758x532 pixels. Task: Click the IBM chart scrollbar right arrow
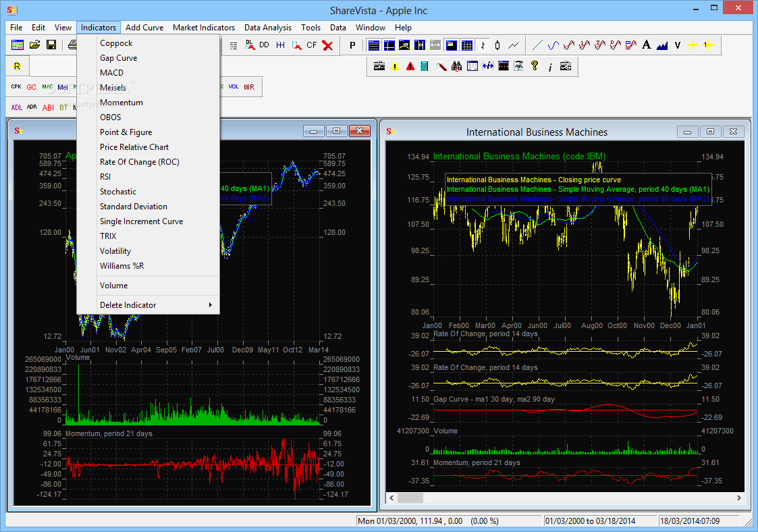(x=738, y=498)
